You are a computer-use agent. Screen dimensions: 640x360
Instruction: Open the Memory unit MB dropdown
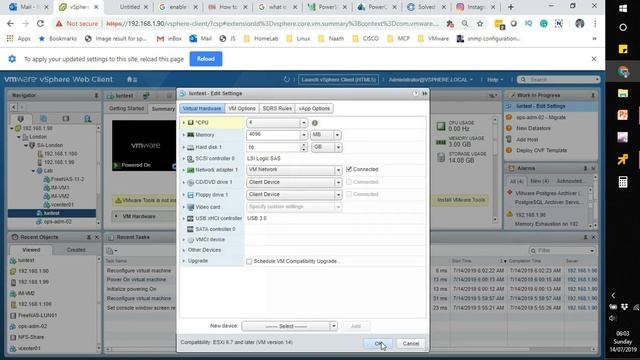[x=338, y=135]
